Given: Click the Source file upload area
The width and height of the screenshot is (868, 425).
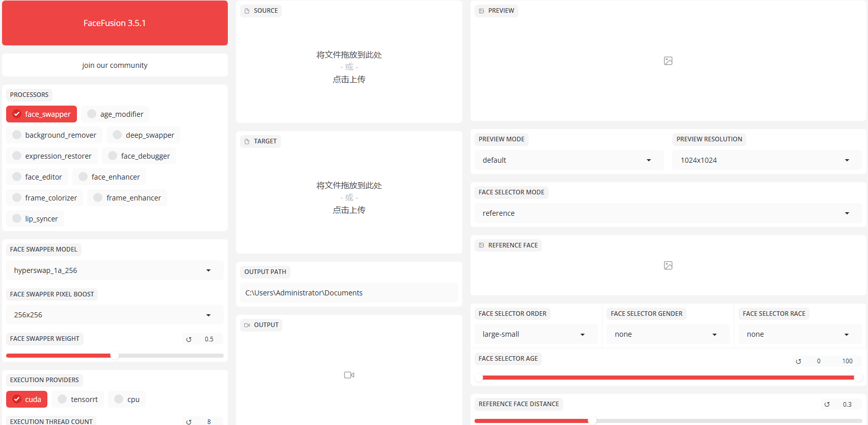Looking at the screenshot, I should point(349,67).
